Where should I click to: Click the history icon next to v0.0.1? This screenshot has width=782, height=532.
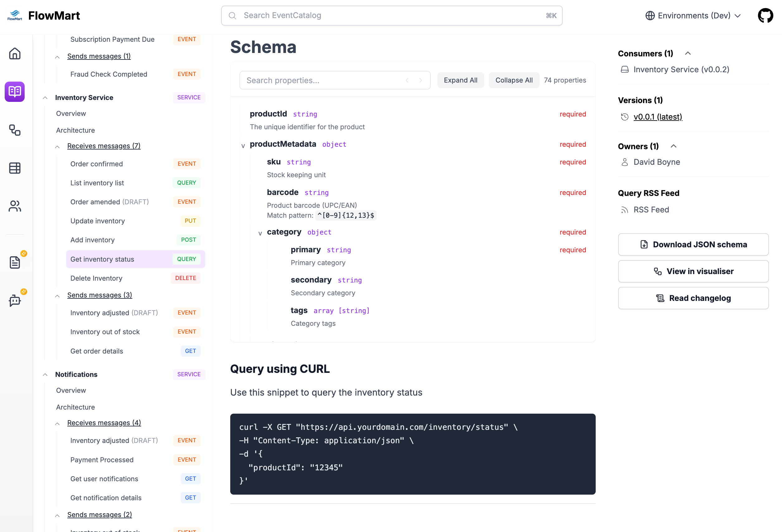625,117
